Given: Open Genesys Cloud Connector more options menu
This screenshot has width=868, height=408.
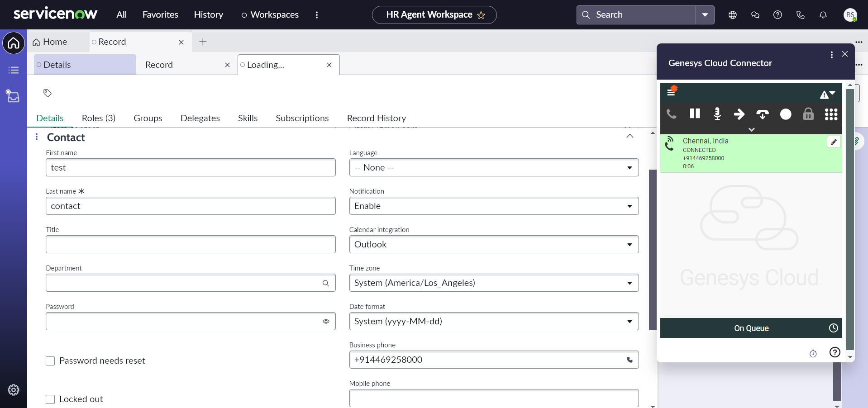Looking at the screenshot, I should tap(832, 55).
